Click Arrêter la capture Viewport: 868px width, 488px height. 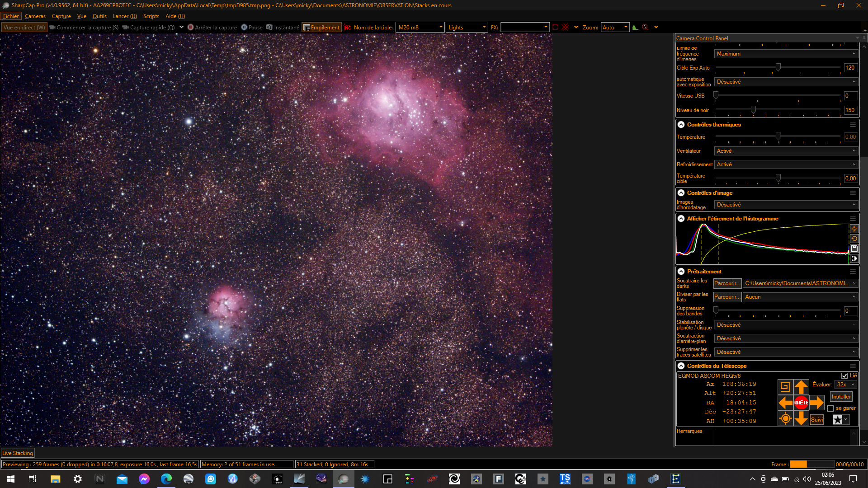[212, 28]
